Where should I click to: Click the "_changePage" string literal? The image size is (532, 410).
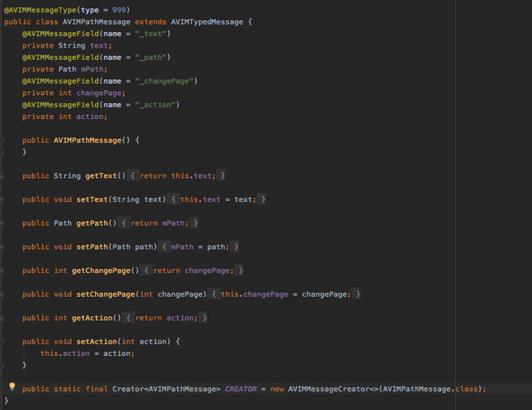pos(164,81)
